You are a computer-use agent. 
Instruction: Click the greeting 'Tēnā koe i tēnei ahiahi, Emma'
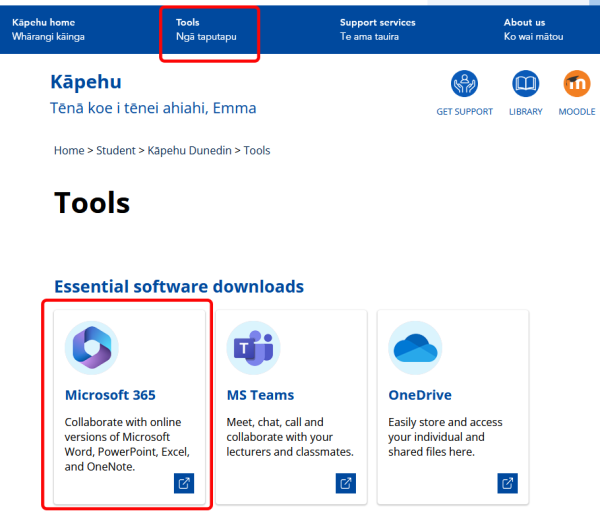[x=153, y=108]
